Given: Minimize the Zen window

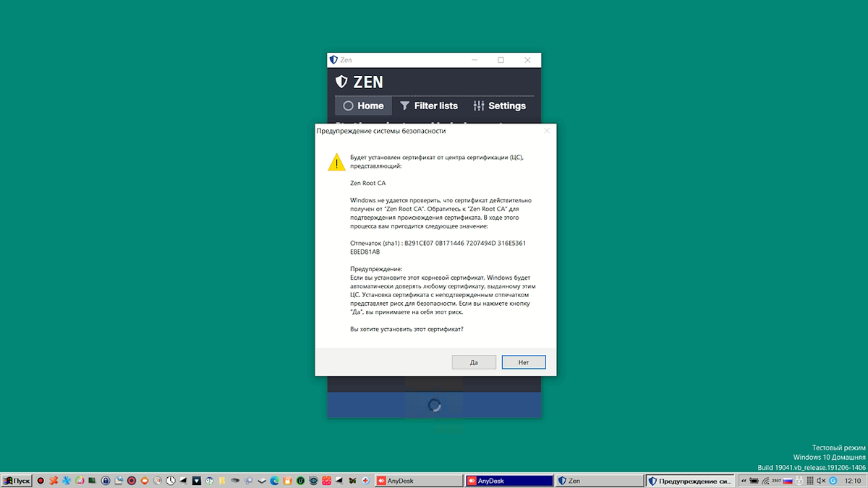Looking at the screenshot, I should tap(475, 60).
